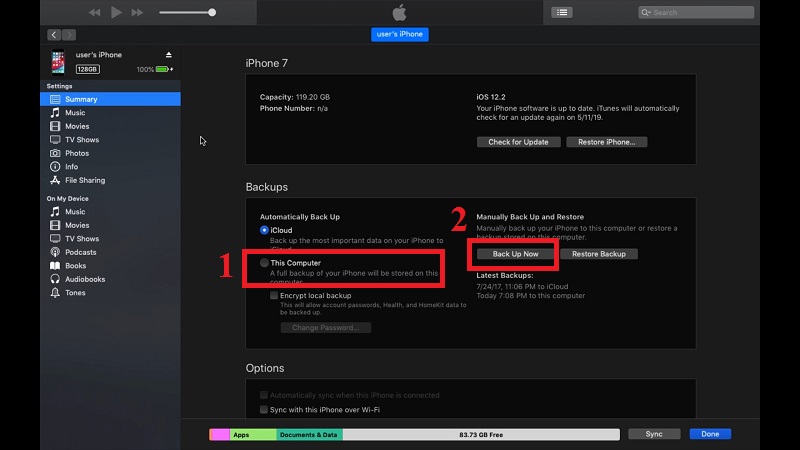Enable Encrypt local backup checkbox
This screenshot has width=800, height=450.
click(x=274, y=295)
